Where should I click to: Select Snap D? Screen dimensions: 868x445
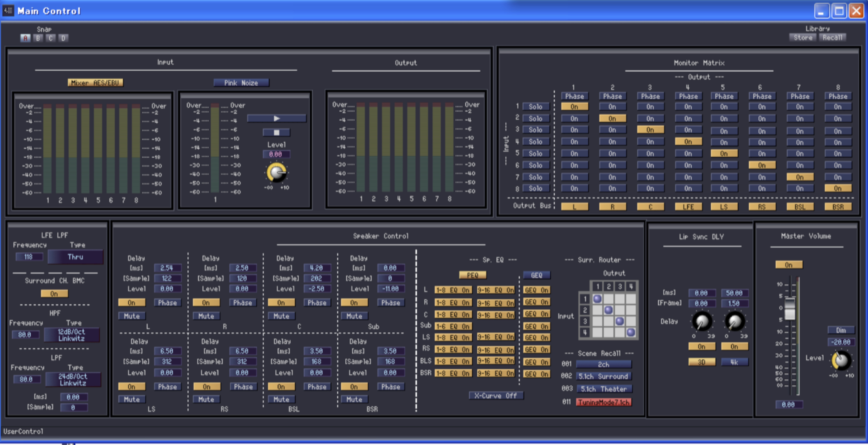[63, 38]
